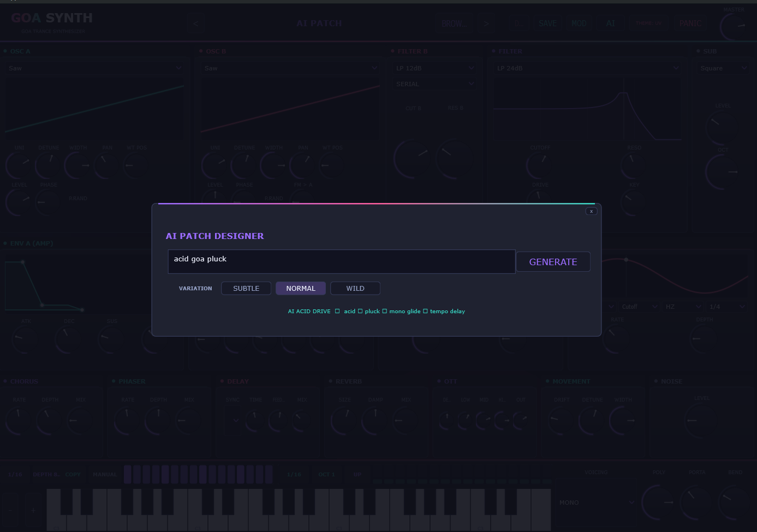
Task: Click the PANIC button
Action: click(690, 23)
